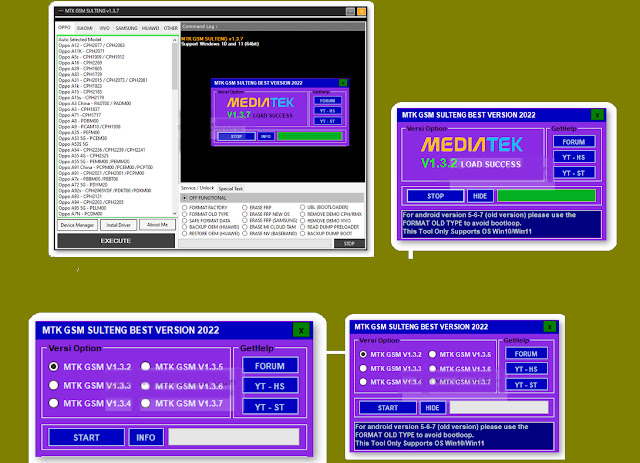Open the XIAOMI brand tab
The image size is (640, 463).
[x=85, y=28]
